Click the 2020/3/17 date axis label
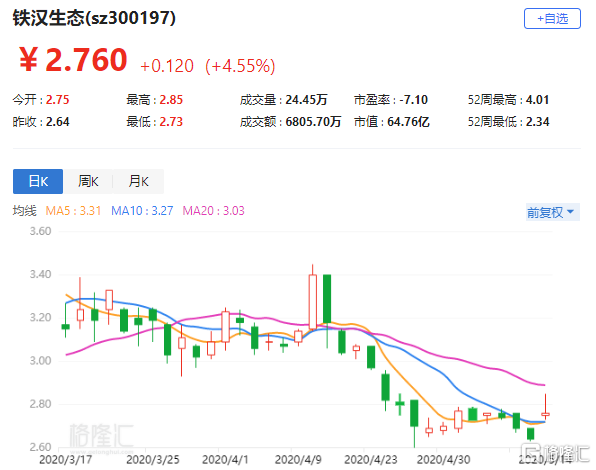596x470 pixels. pos(66,460)
